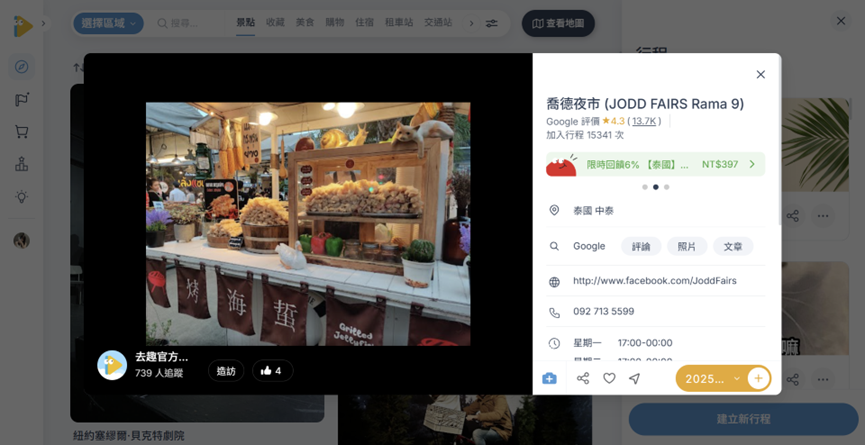The width and height of the screenshot is (865, 445).
Task: Click the website globe icon
Action: (554, 282)
